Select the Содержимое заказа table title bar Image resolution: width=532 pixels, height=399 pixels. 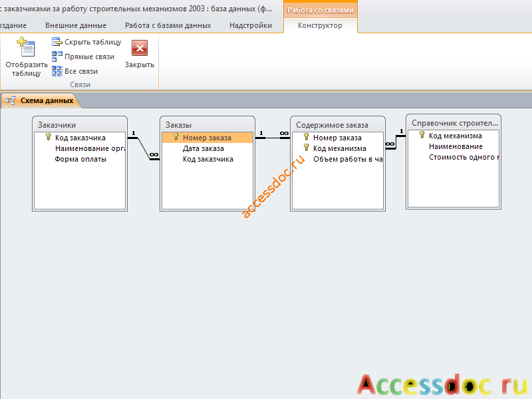click(x=338, y=125)
